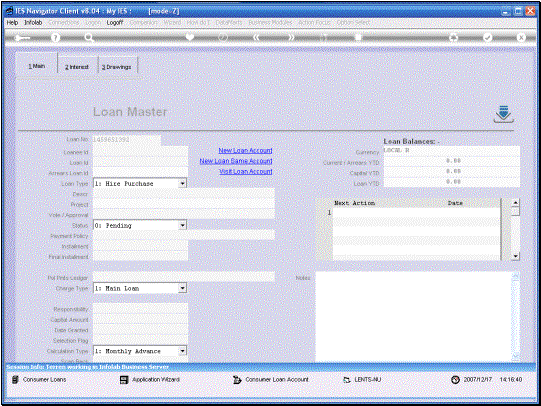Click the checkmark confirm toolbar icon
This screenshot has width=541, height=406.
tap(487, 37)
